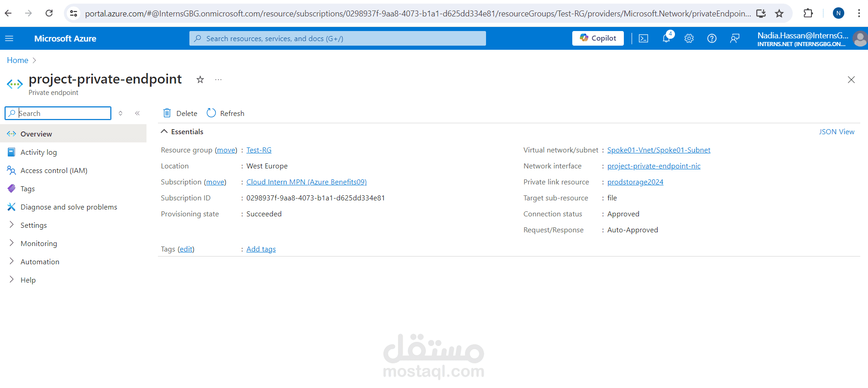The width and height of the screenshot is (868, 388).
Task: Click Add tags link
Action: pyautogui.click(x=261, y=249)
